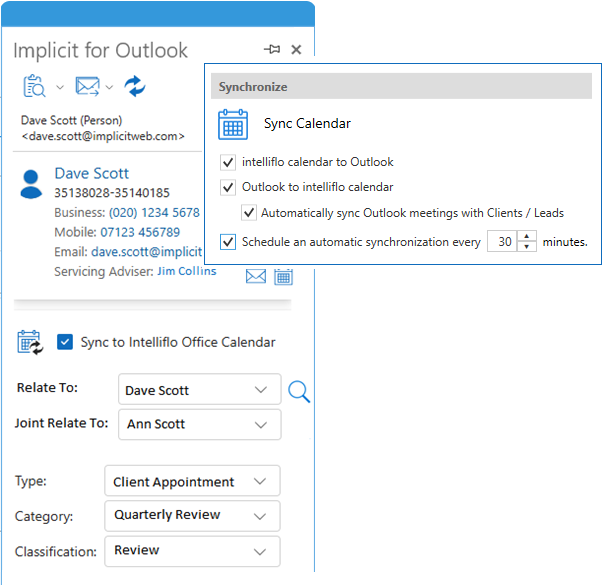Increase sync interval with up stepper arrow

click(x=528, y=237)
